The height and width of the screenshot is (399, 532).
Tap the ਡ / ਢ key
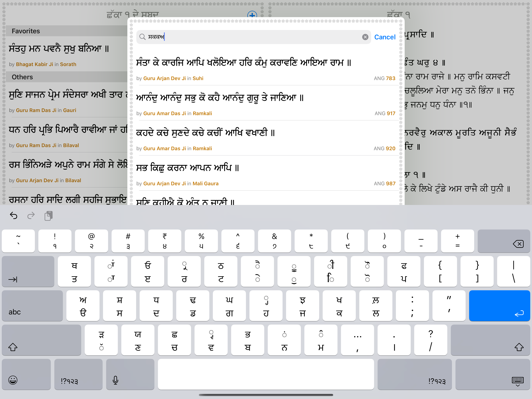coord(193,306)
